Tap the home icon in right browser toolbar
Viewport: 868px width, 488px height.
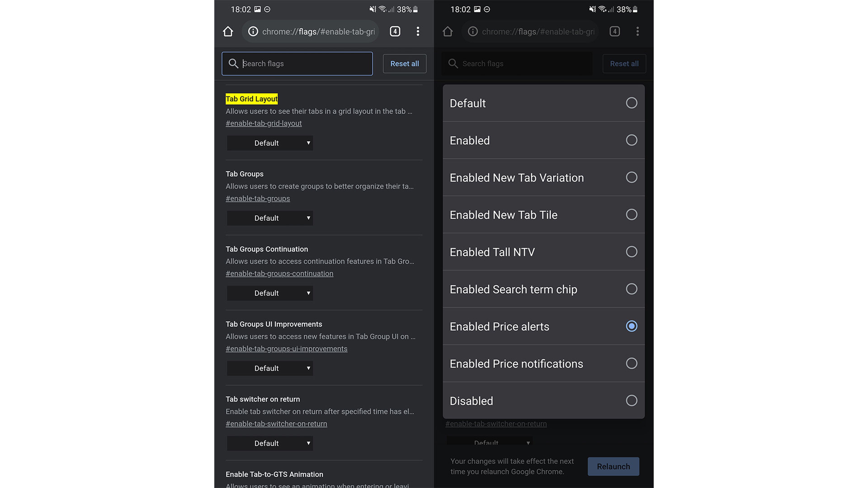coord(448,31)
